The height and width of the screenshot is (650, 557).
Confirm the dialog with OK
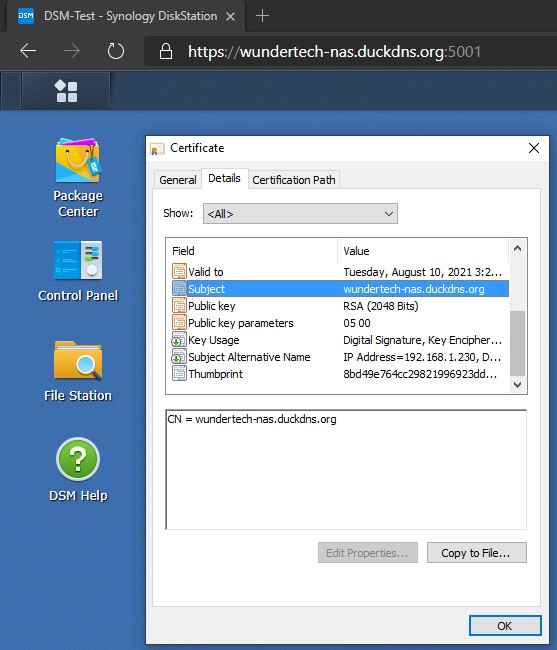[505, 626]
